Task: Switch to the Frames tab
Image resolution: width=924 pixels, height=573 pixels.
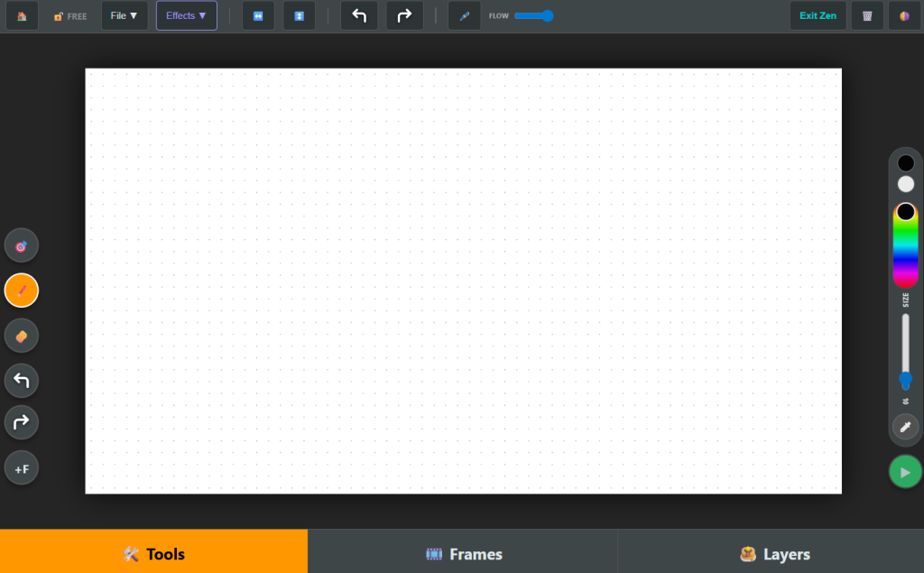Action: (463, 553)
